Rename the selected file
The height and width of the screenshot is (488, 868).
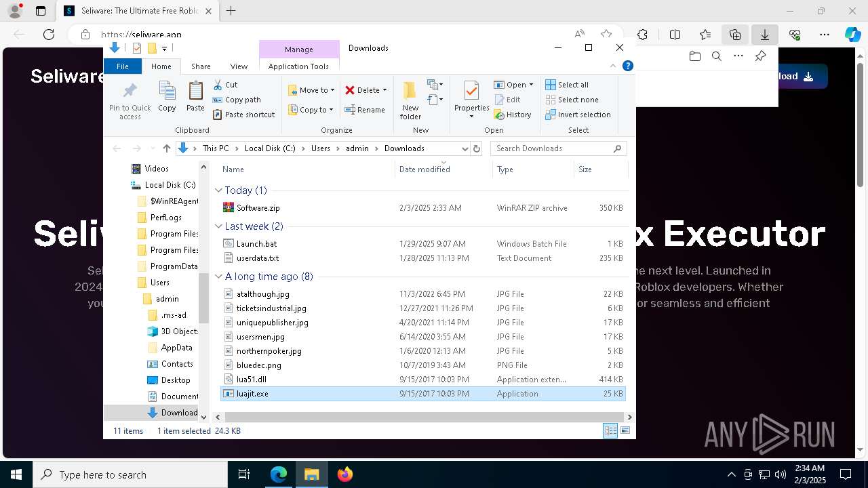coord(365,110)
